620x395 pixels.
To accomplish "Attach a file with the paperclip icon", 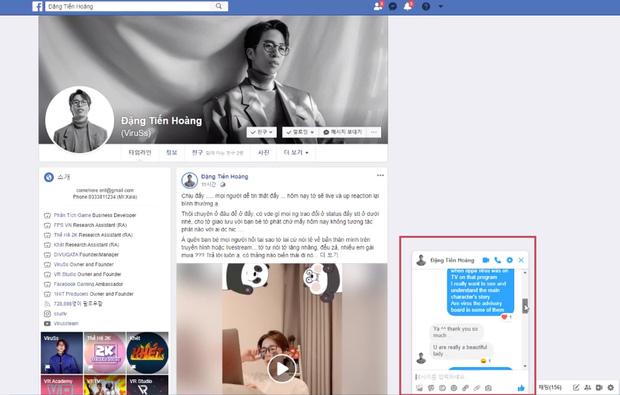I will pyautogui.click(x=477, y=388).
